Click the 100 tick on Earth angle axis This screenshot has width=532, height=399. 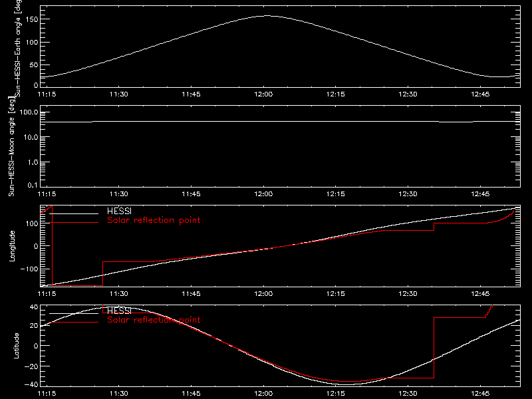pyautogui.click(x=33, y=42)
